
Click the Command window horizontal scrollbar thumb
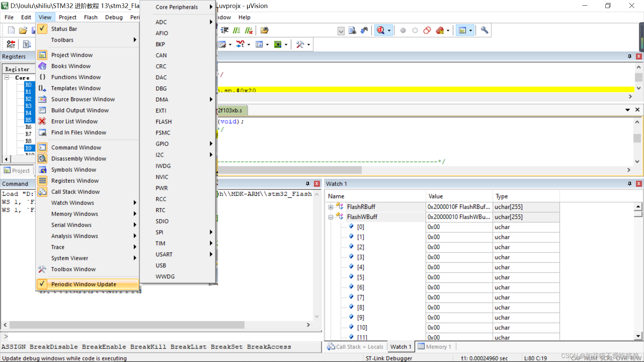pyautogui.click(x=127, y=325)
